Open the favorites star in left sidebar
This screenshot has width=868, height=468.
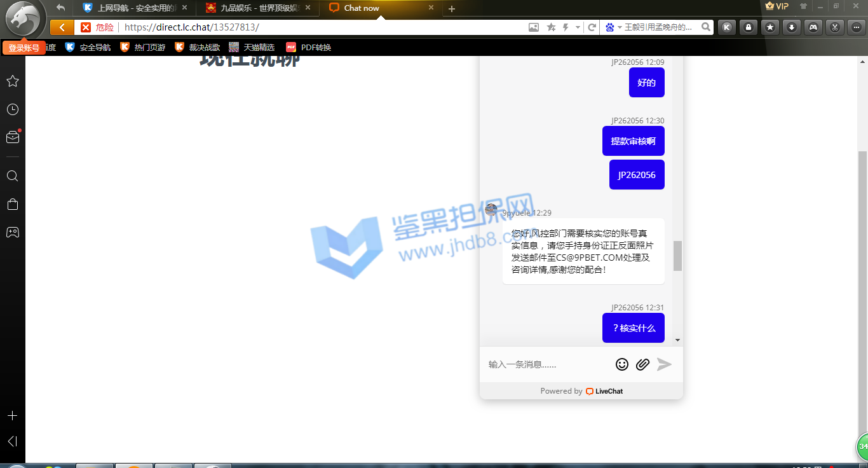click(12, 81)
